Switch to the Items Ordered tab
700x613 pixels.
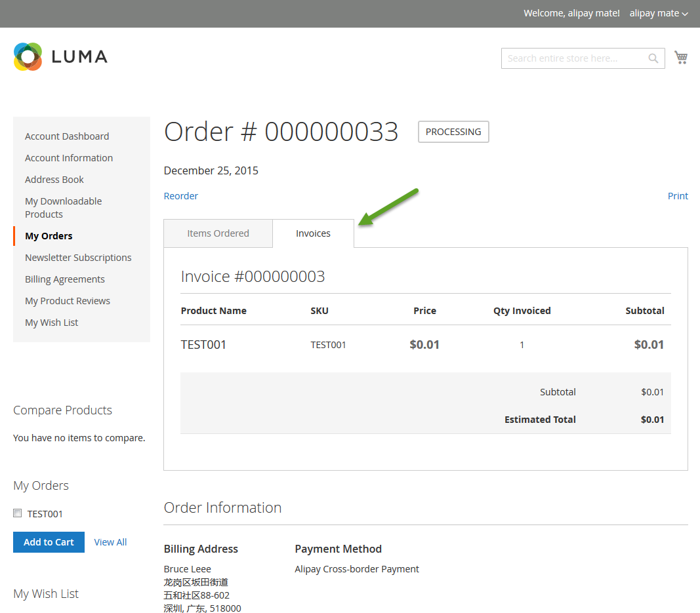[x=218, y=233]
